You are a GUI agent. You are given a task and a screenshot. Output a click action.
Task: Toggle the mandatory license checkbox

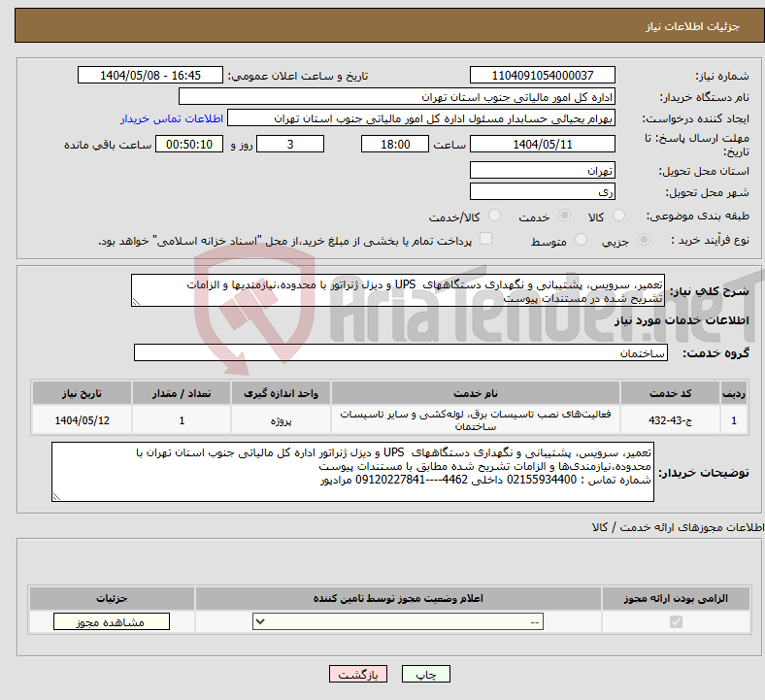tap(676, 622)
